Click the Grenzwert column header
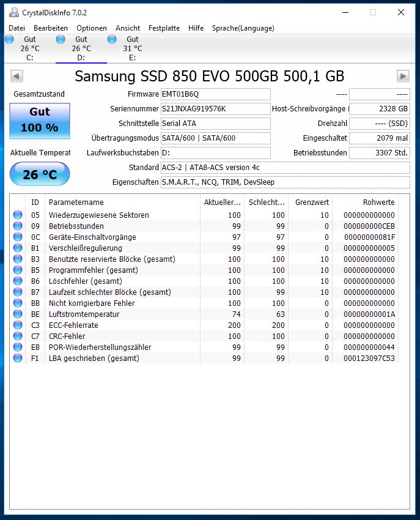The width and height of the screenshot is (420, 520). (311, 202)
